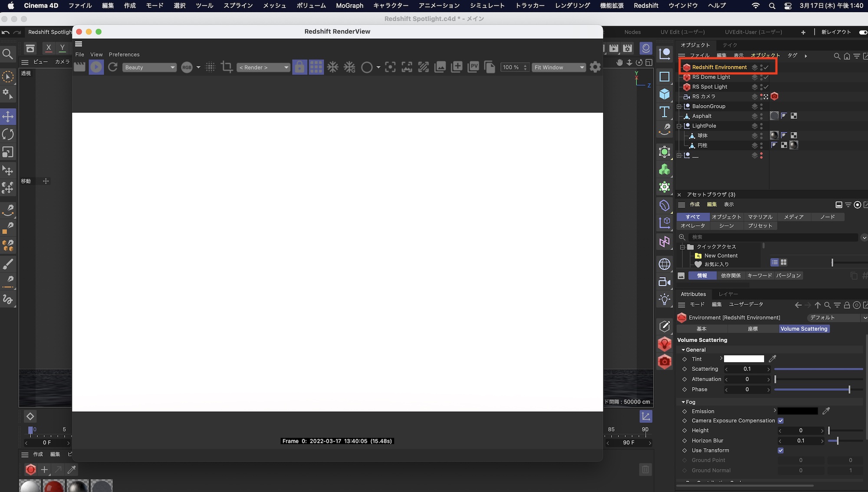The image size is (868, 492).
Task: Uncheck the Use Transform checkbox
Action: pos(780,451)
